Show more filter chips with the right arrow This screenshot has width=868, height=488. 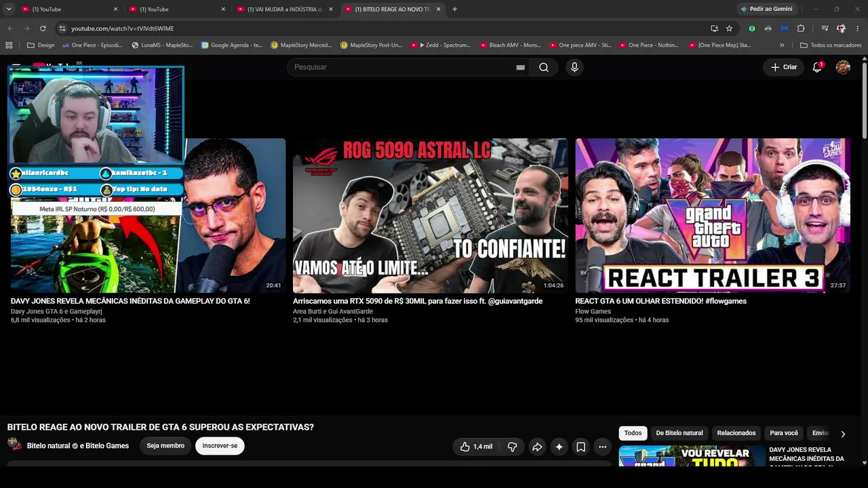click(x=843, y=434)
